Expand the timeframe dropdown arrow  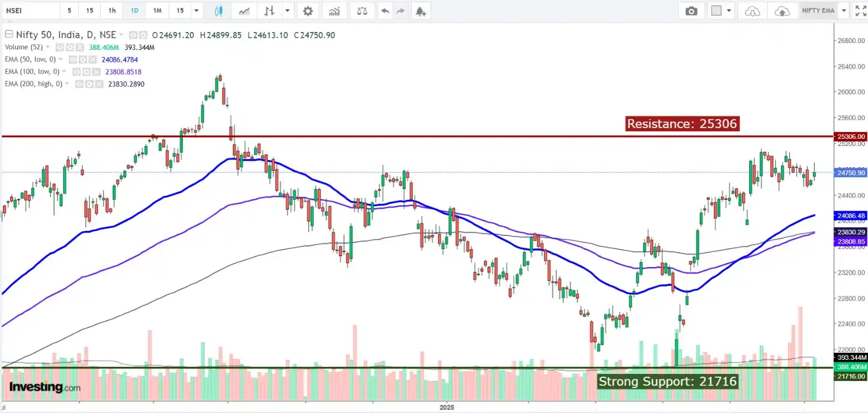[x=196, y=11]
